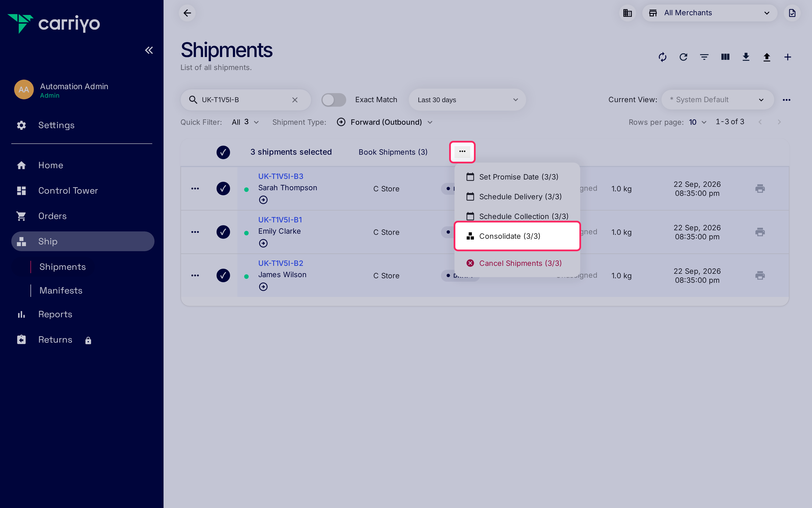Open row actions for UK-T1V5I-B3

point(195,189)
